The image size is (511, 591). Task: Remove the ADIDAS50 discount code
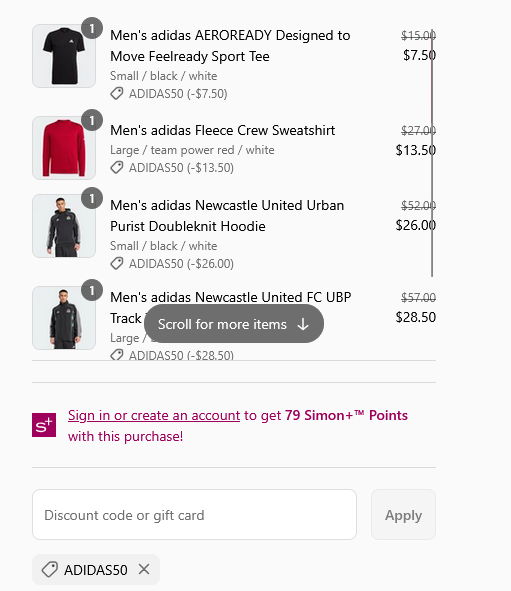click(x=144, y=569)
